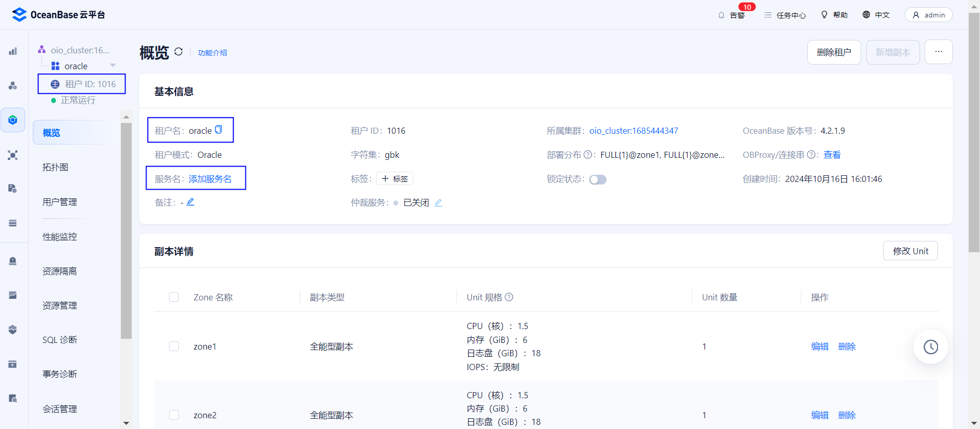Viewport: 980px width, 429px height.
Task: Click 编辑 for zone1 replica
Action: (x=820, y=346)
